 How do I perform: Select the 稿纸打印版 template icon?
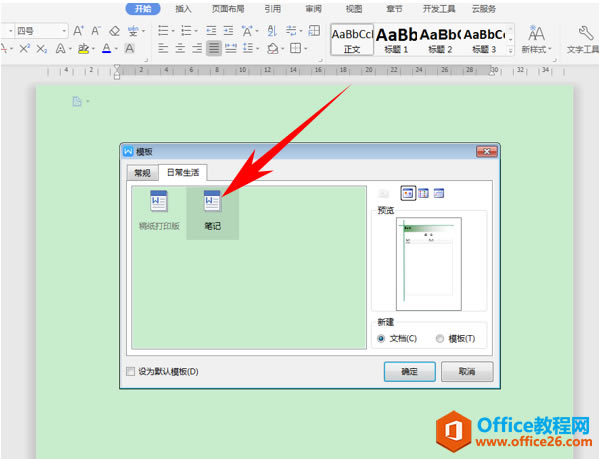click(x=159, y=201)
